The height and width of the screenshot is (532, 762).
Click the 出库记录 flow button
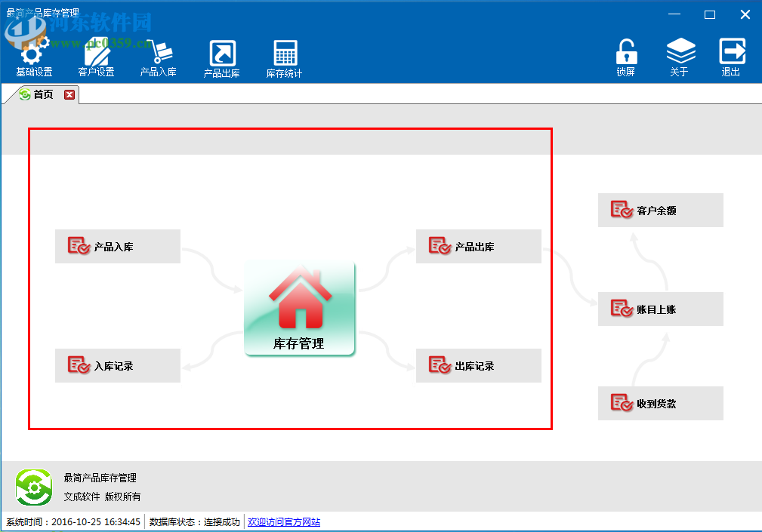479,365
